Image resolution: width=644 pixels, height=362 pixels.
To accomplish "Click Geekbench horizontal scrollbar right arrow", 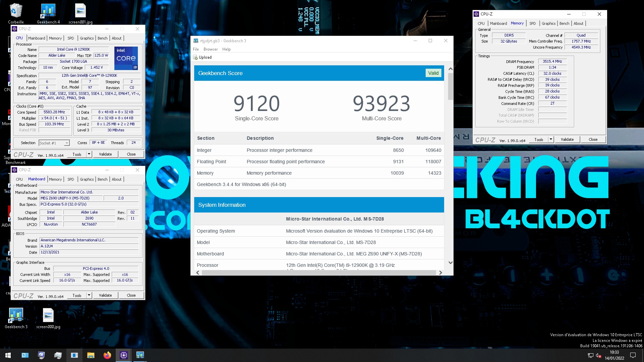I will click(x=440, y=273).
